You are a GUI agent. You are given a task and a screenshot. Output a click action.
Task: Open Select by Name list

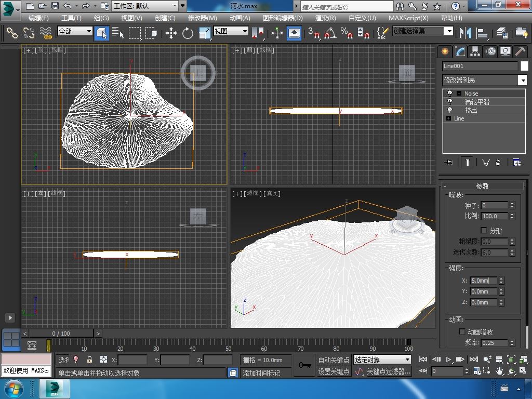118,33
